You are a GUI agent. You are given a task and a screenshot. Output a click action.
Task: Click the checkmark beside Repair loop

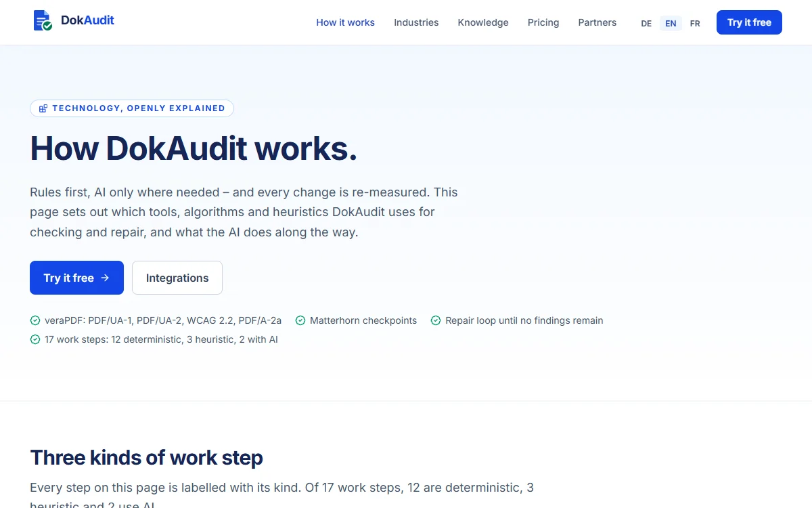[436, 320]
